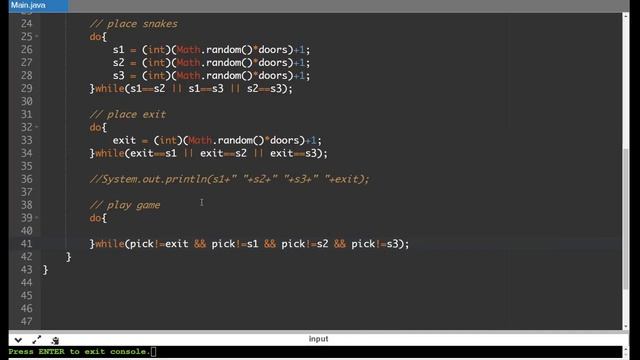Click the while(exit==s1 ...) condition line
The image size is (640, 360).
point(209,153)
